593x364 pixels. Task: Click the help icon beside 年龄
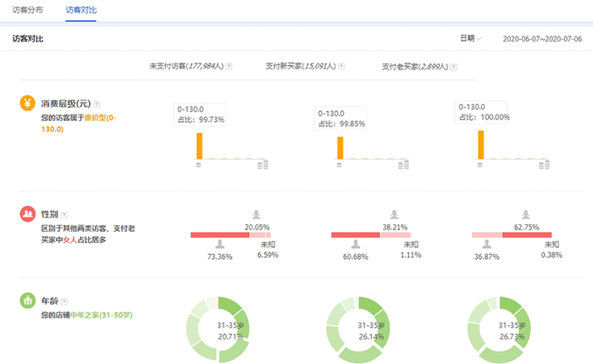64,301
